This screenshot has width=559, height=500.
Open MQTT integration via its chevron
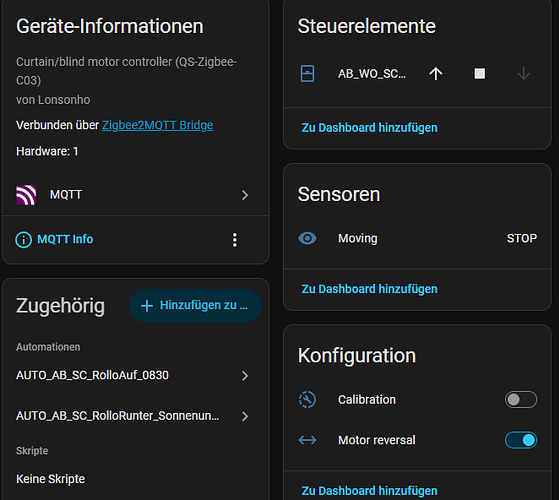[245, 195]
